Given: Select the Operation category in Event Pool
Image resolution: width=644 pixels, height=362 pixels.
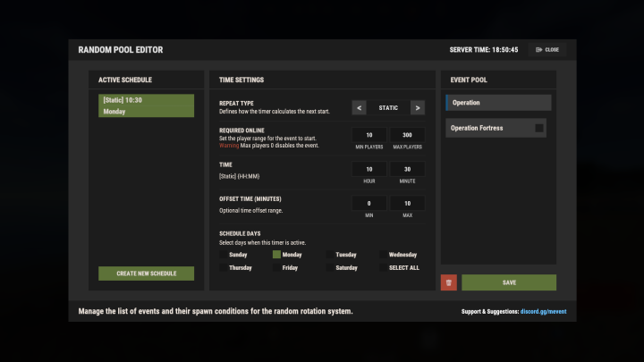Looking at the screenshot, I should (x=498, y=103).
